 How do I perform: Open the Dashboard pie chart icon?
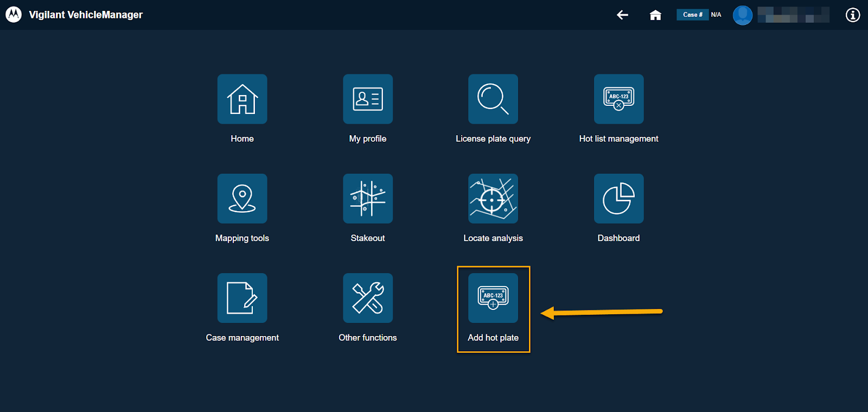618,198
